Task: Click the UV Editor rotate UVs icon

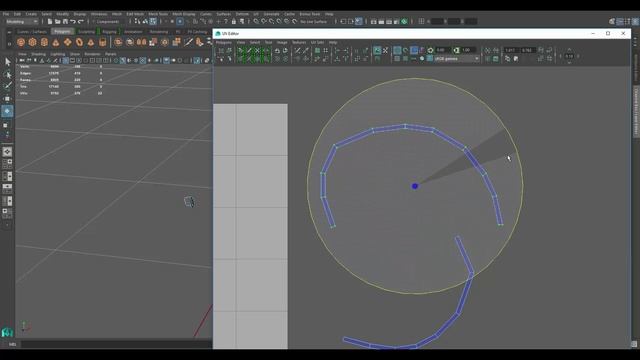Action: click(277, 51)
